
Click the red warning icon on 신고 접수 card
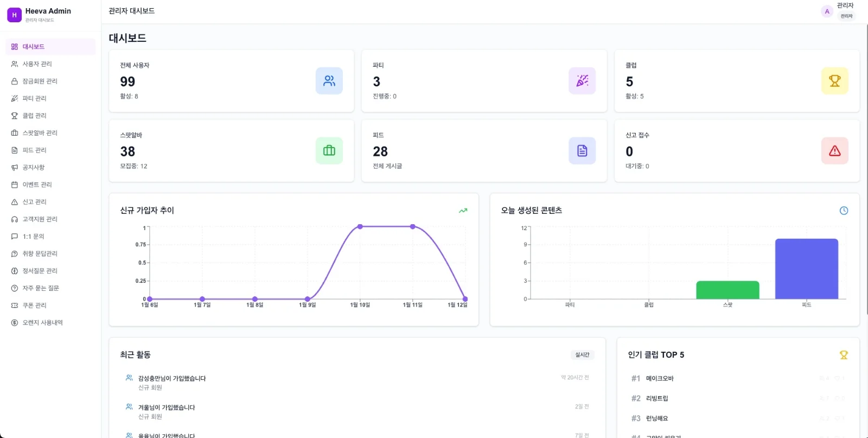835,151
